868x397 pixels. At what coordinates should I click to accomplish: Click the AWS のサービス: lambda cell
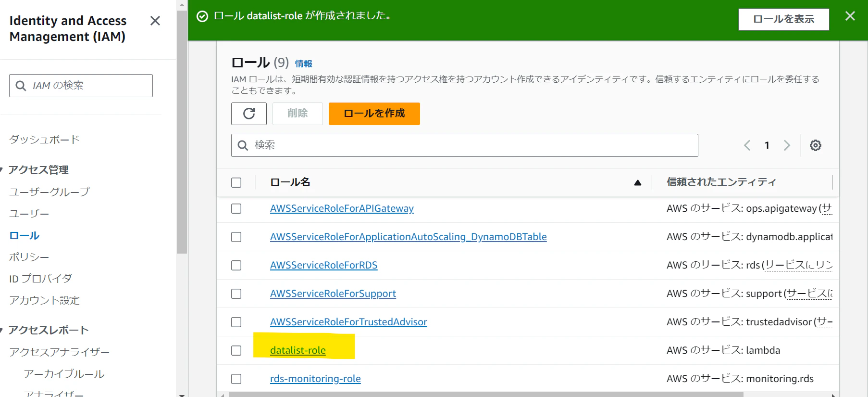(x=723, y=350)
